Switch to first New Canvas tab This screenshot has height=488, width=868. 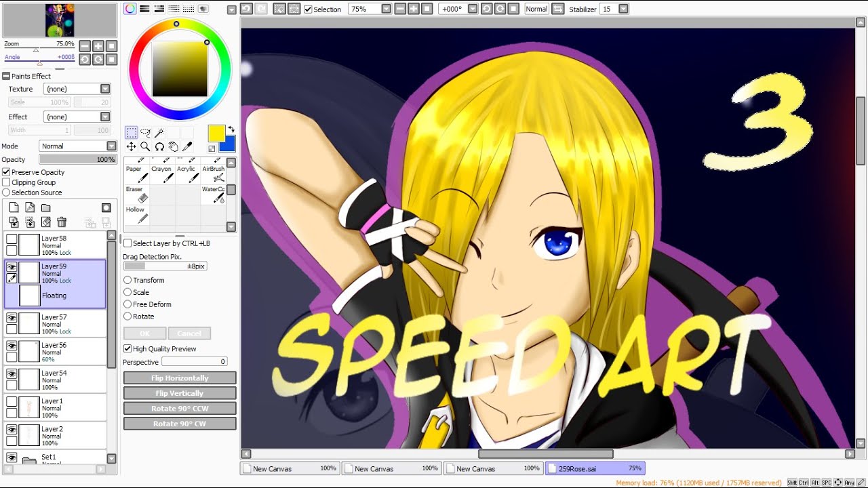coord(290,468)
